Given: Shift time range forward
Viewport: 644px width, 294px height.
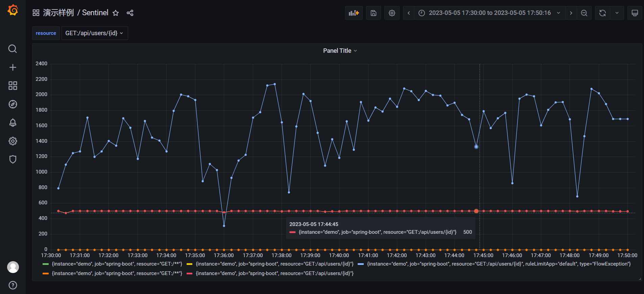Looking at the screenshot, I should coord(571,13).
